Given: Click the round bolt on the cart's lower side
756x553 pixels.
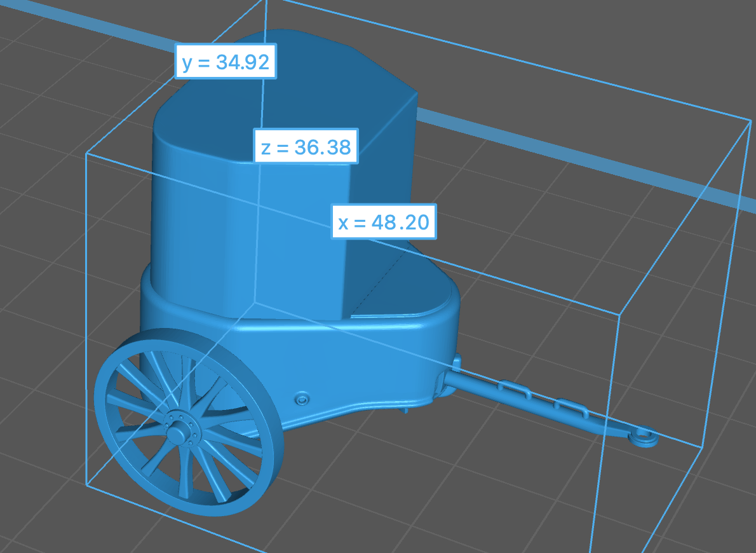Looking at the screenshot, I should 302,399.
